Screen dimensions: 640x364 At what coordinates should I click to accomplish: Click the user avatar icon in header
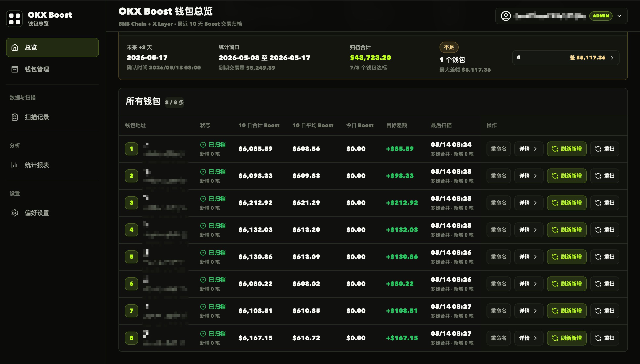505,16
